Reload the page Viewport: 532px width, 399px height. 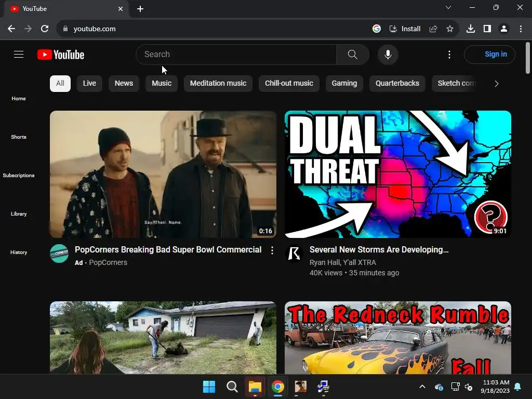(45, 29)
